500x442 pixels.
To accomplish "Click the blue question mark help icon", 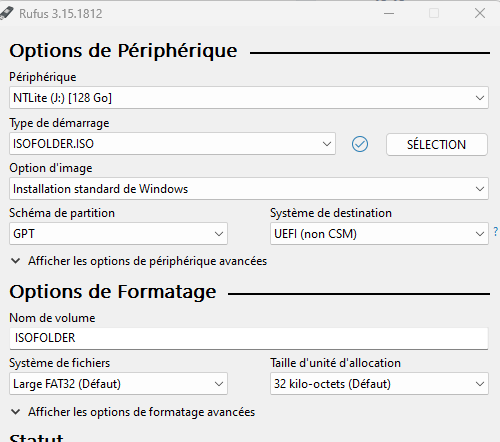I will 496,231.
